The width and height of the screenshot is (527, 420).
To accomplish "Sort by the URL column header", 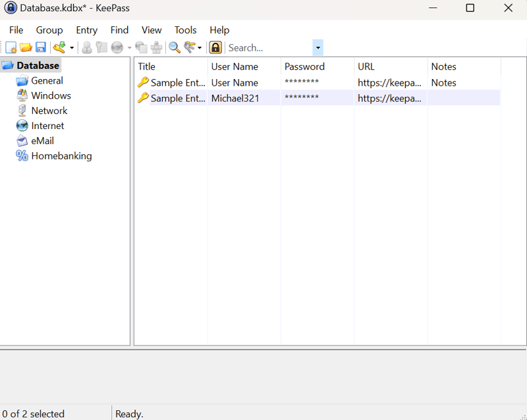I will 391,66.
